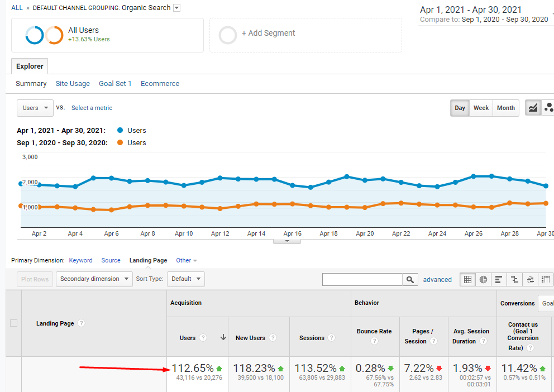
Task: Switch to the pivot table view
Action: point(546,279)
